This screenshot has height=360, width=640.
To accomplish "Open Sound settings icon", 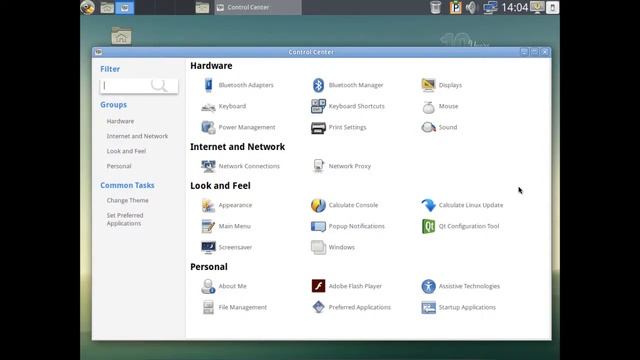I will (x=428, y=127).
